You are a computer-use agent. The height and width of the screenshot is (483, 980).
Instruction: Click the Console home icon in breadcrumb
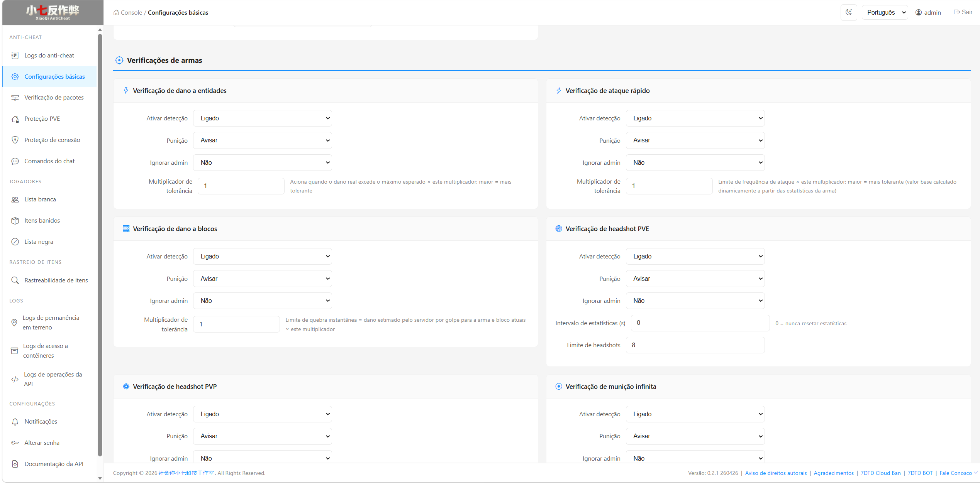click(x=116, y=12)
